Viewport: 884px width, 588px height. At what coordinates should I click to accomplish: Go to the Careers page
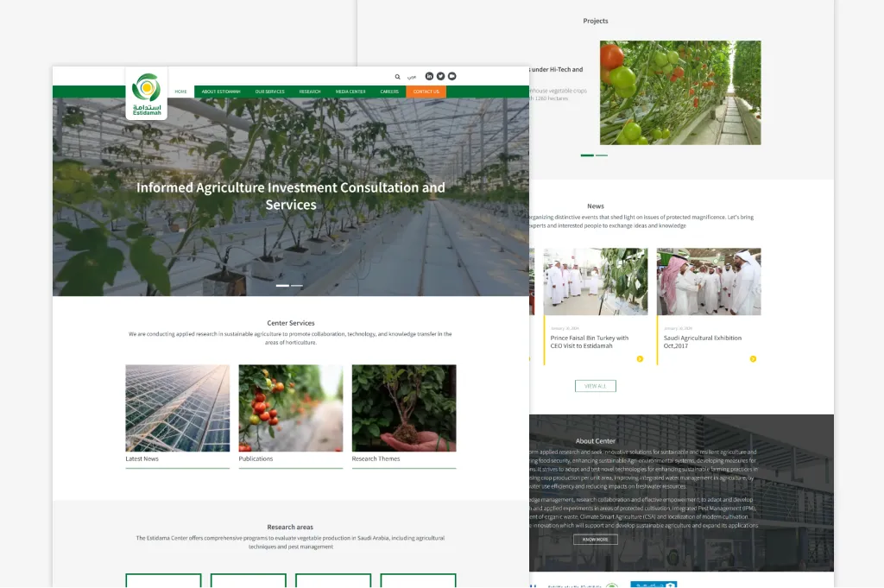[x=389, y=92]
